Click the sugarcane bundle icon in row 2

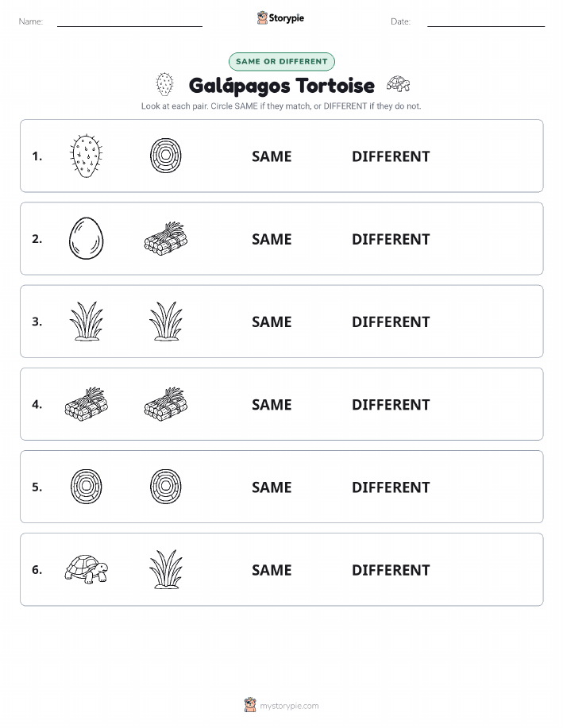(x=166, y=238)
